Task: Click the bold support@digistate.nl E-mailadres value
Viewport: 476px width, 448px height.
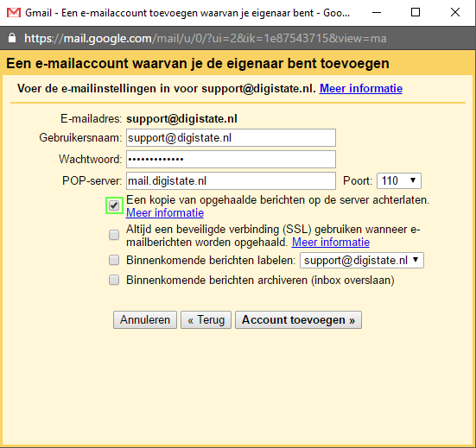Action: [x=181, y=118]
